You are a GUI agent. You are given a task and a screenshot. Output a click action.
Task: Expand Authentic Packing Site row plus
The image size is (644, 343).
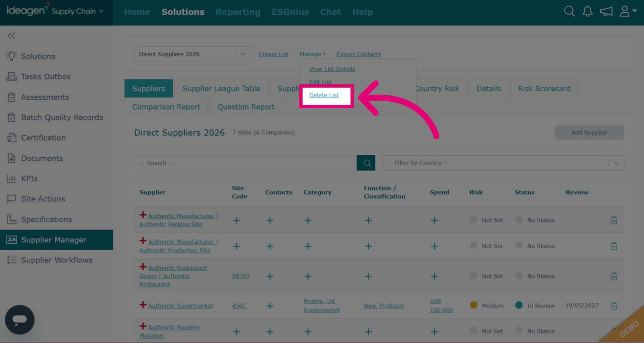point(143,215)
